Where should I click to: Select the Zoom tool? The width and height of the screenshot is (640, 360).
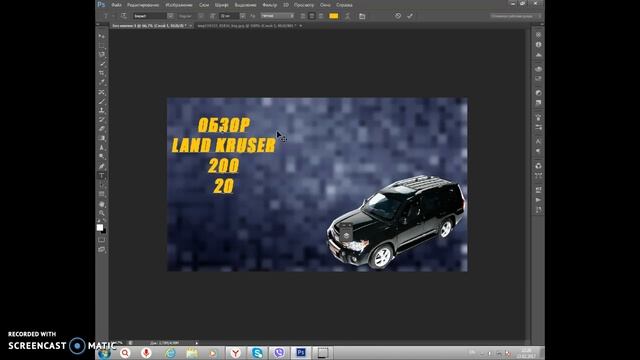click(102, 213)
